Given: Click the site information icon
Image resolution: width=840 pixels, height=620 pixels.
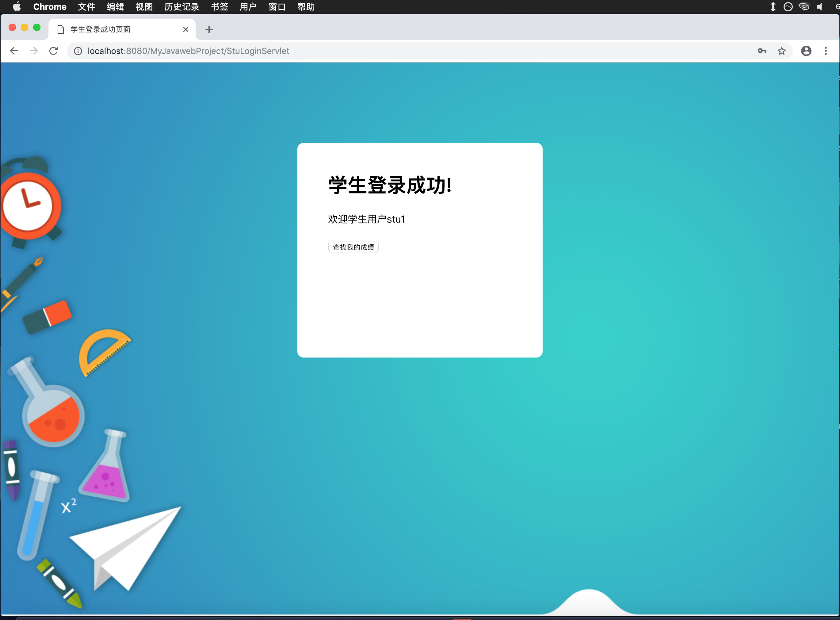Looking at the screenshot, I should coord(78,51).
